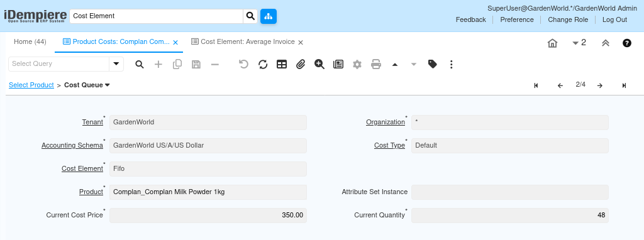Open the menu tree icon beside search
The width and height of the screenshot is (644, 240).
[x=269, y=16]
